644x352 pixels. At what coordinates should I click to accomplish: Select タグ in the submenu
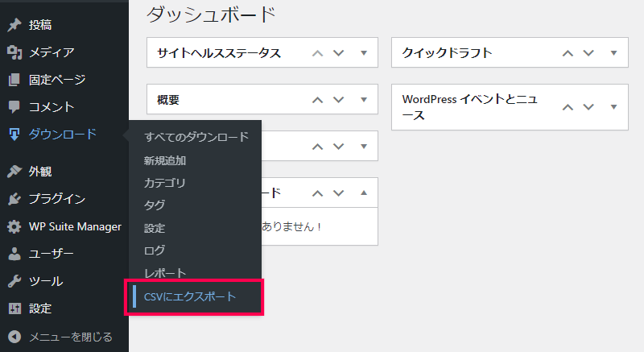pyautogui.click(x=155, y=205)
